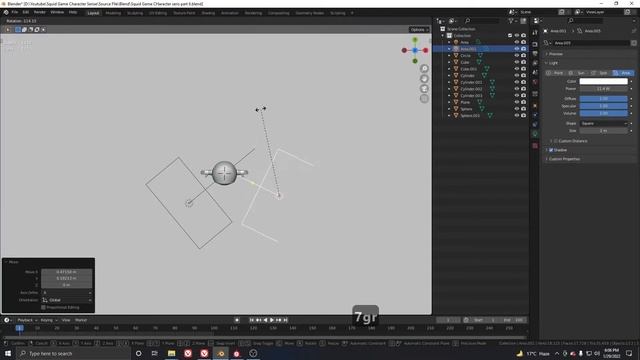Click the new collection icon in outliner
640x360 pixels.
pos(523,21)
